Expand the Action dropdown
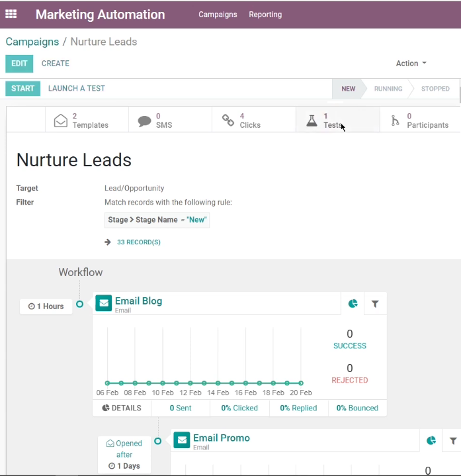Screen dimensions: 461x476 tap(411, 63)
